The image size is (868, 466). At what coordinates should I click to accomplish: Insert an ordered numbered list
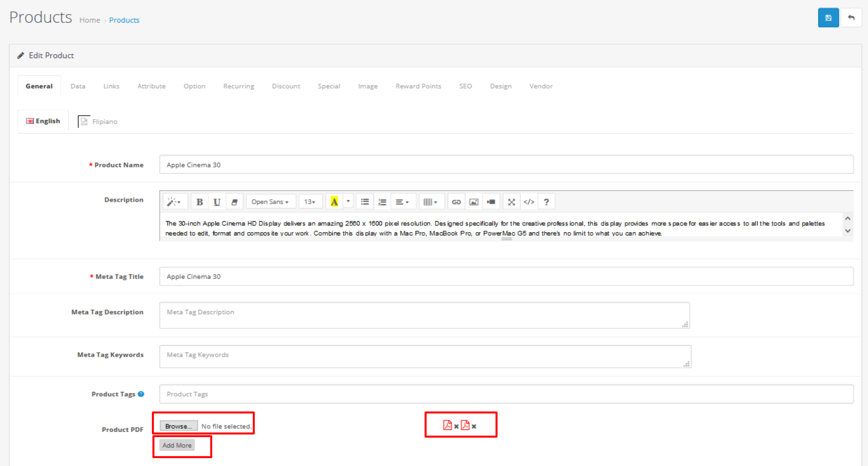click(x=382, y=202)
